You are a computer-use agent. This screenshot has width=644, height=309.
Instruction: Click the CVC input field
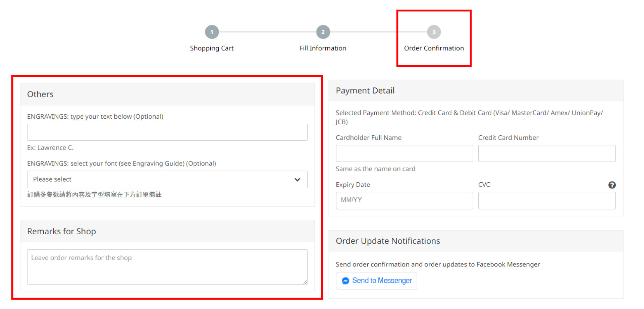(x=547, y=200)
